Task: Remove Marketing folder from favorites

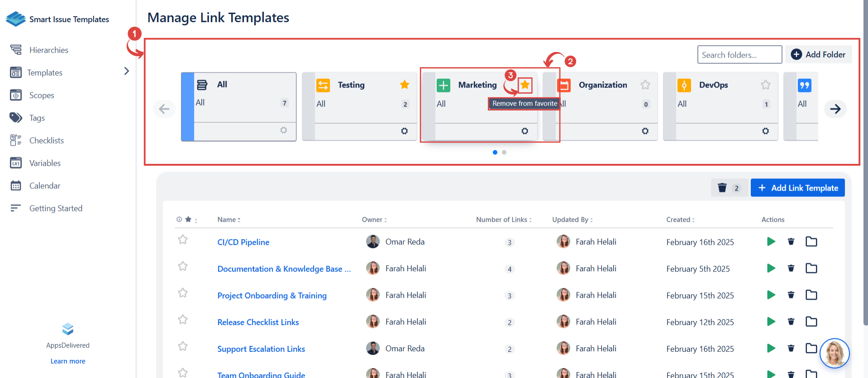Action: [525, 85]
